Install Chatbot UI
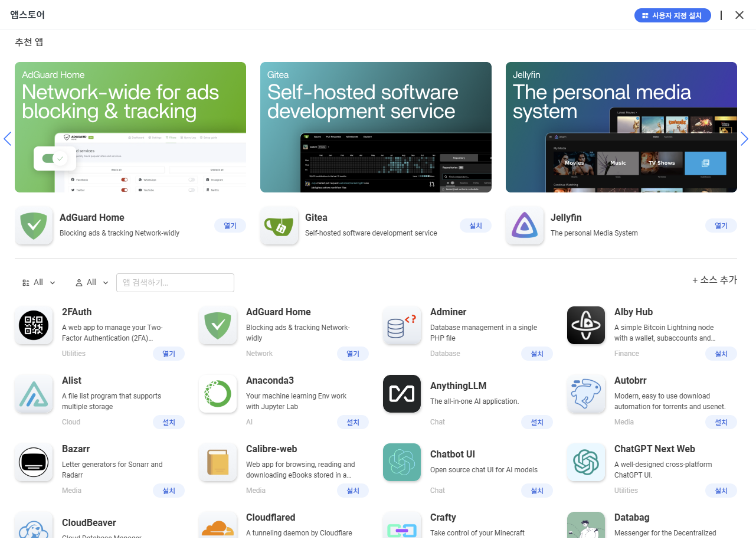756x549 pixels. [537, 491]
